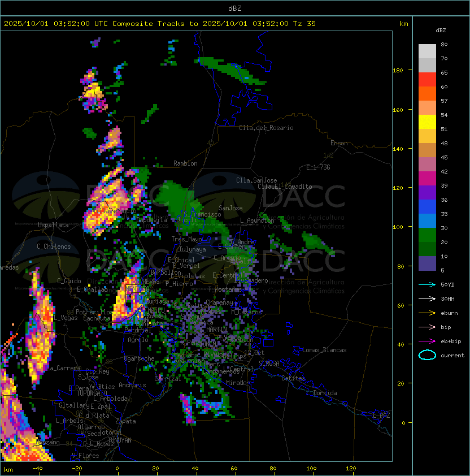Select the red 60-65 dBZ swatch

click(x=427, y=80)
